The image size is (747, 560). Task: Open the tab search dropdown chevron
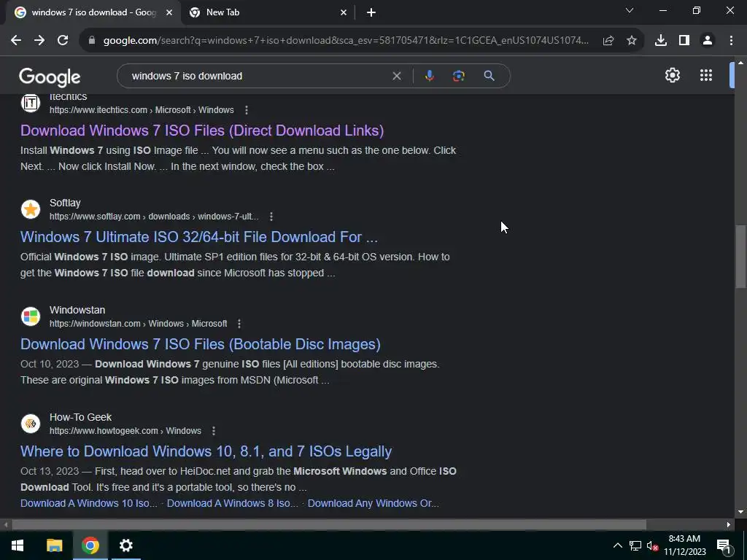(x=630, y=10)
